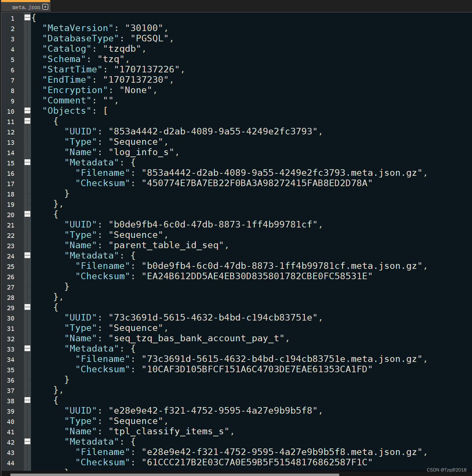Click the "Sequence" type value on line 13

[x=136, y=142]
